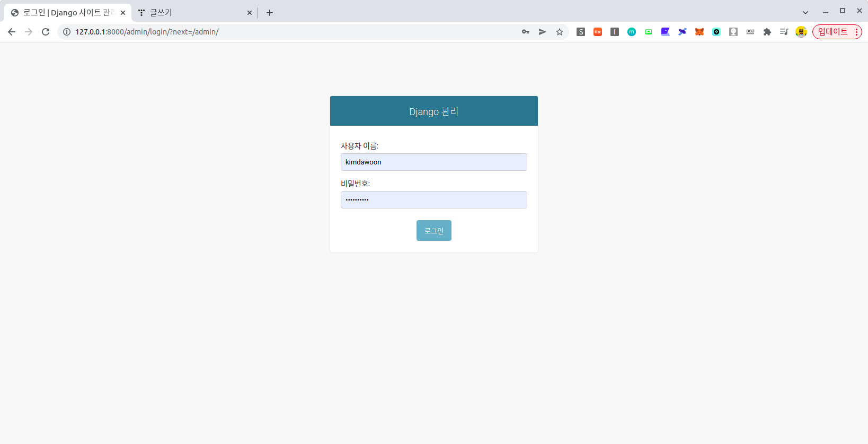868x444 pixels.
Task: Close the 글쓰기 tab
Action: click(250, 13)
